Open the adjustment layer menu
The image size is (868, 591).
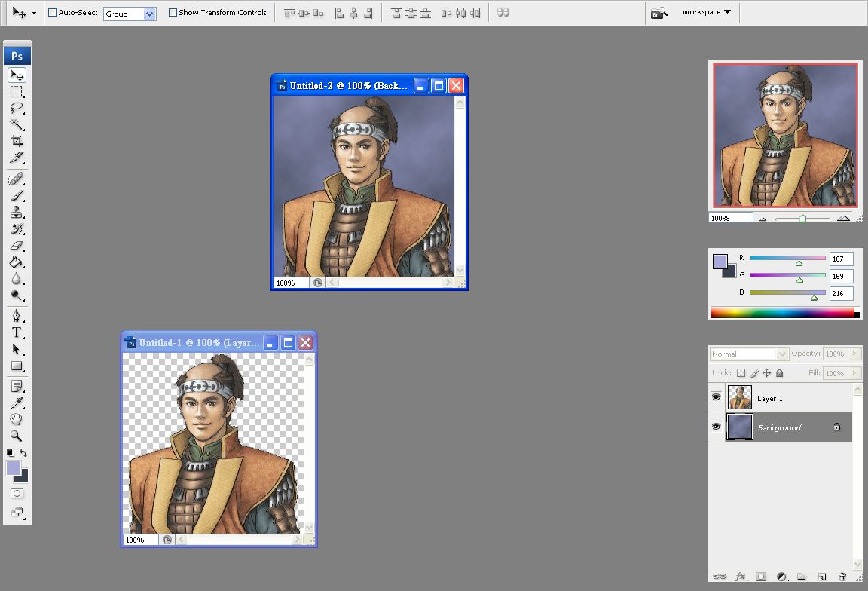pyautogui.click(x=782, y=577)
